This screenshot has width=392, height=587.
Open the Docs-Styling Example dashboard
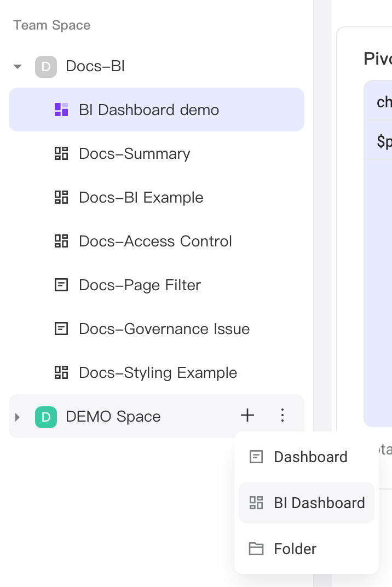coord(157,372)
